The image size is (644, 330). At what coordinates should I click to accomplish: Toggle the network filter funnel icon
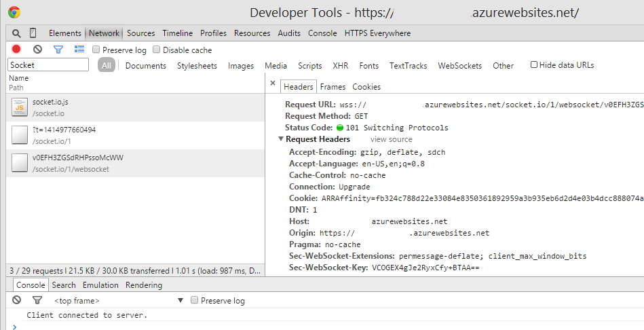(58, 50)
